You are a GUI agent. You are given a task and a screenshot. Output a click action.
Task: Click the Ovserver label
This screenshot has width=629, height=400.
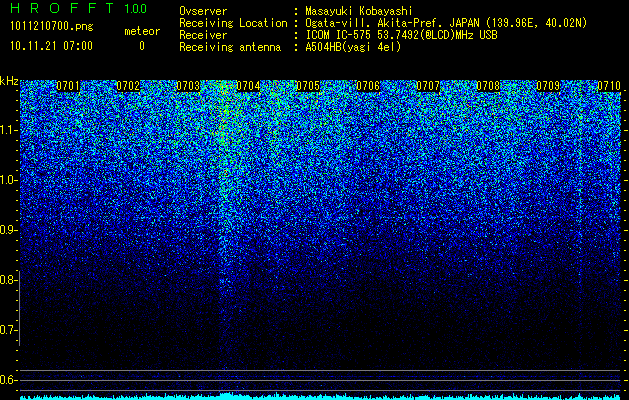click(x=203, y=11)
